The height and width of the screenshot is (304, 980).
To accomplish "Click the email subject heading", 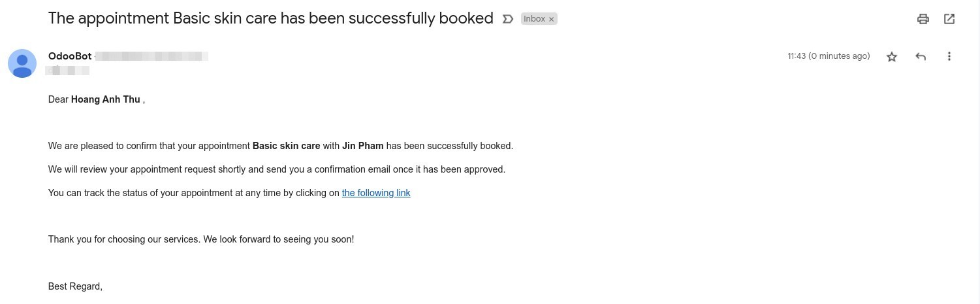I will pyautogui.click(x=270, y=18).
